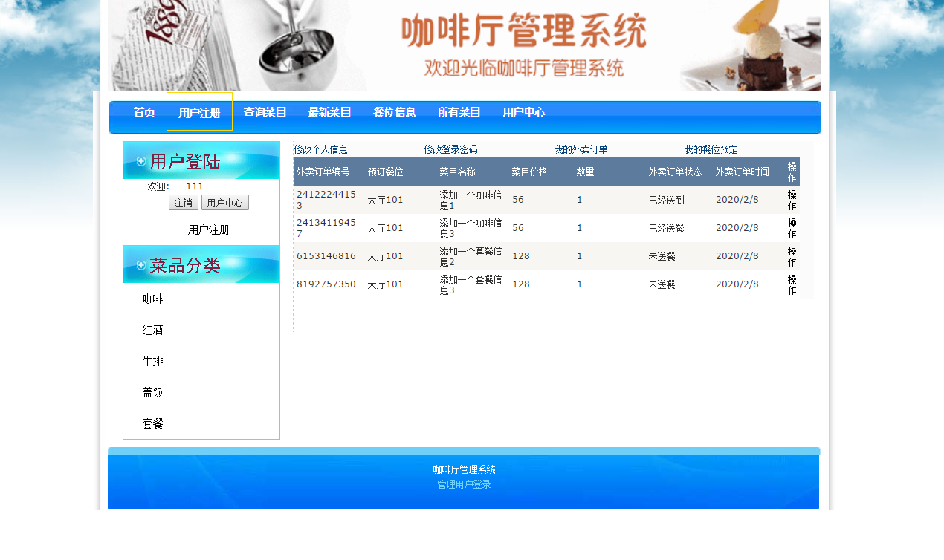944x560 pixels.
Task: Select the 牛排 category
Action: tap(153, 362)
